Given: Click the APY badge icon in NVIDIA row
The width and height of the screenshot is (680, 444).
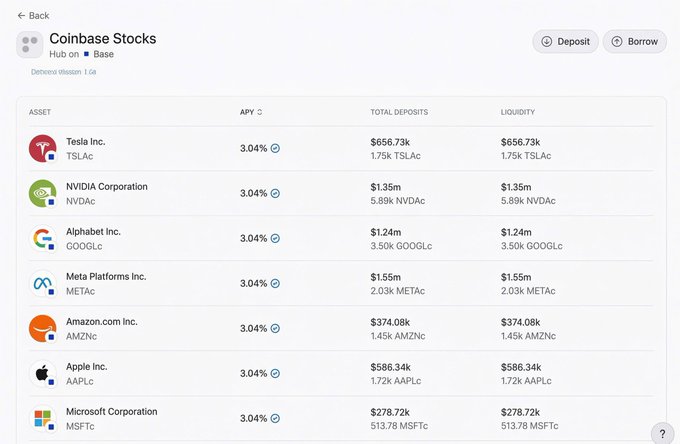Looking at the screenshot, I should pyautogui.click(x=275, y=193).
